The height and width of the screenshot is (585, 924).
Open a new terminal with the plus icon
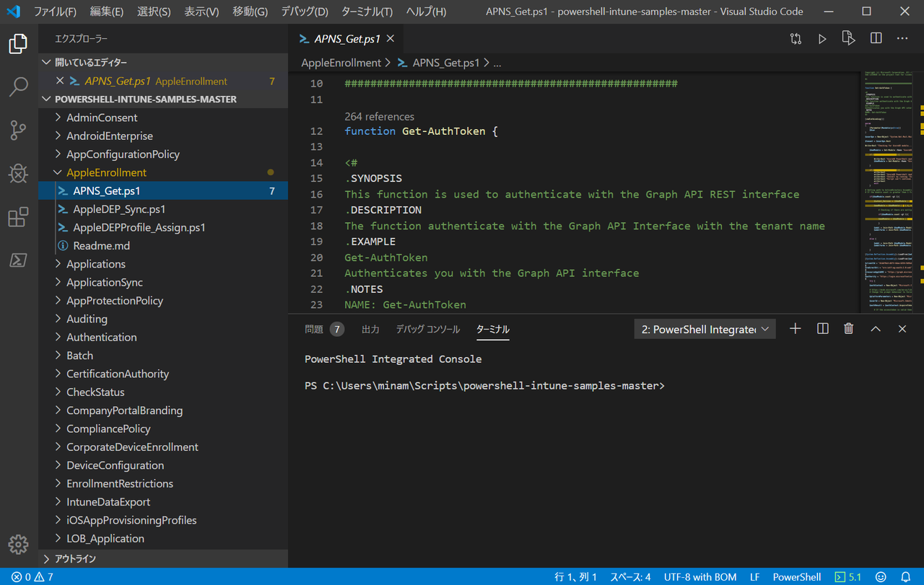coord(795,328)
